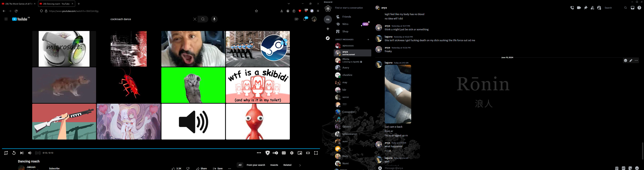Viewport: 644px width, 170px height.
Task: Edit message pencil icon
Action: point(631,61)
